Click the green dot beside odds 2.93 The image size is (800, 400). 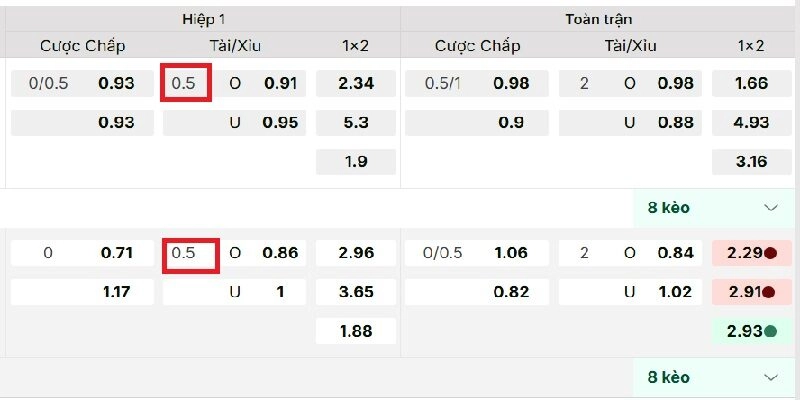770,331
